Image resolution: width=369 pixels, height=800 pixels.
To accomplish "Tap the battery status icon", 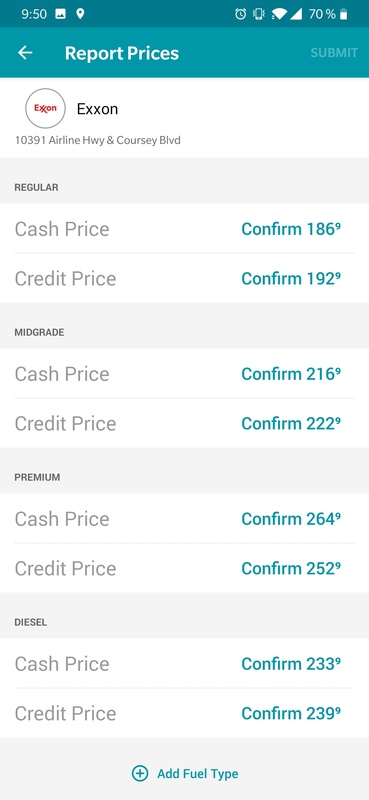I will click(344, 14).
